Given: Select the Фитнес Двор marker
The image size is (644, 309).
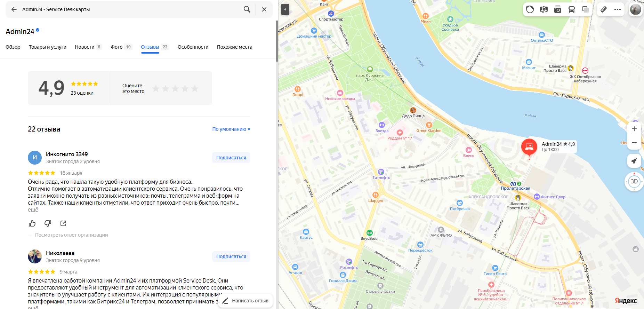Looking at the screenshot, I should (x=537, y=197).
